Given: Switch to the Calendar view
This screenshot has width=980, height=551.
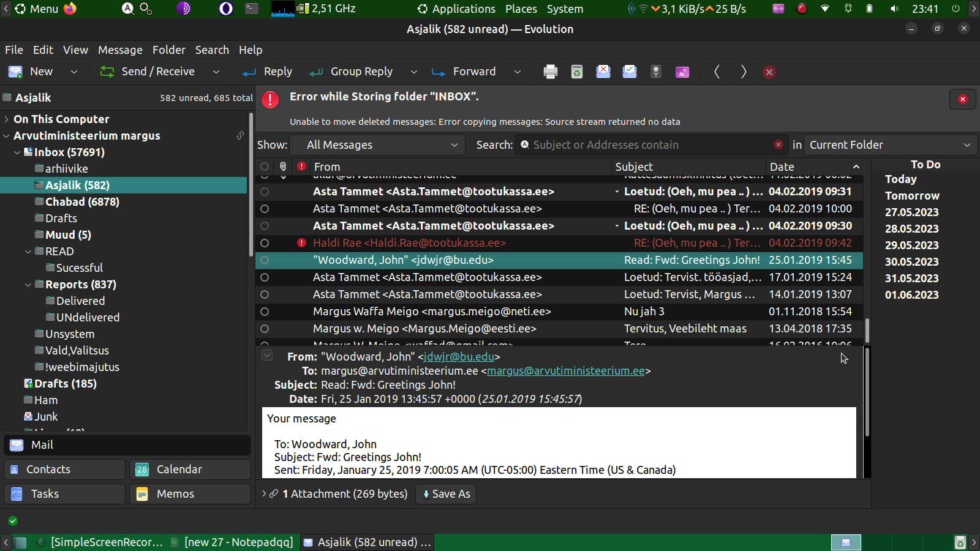Looking at the screenshot, I should coord(190,470).
